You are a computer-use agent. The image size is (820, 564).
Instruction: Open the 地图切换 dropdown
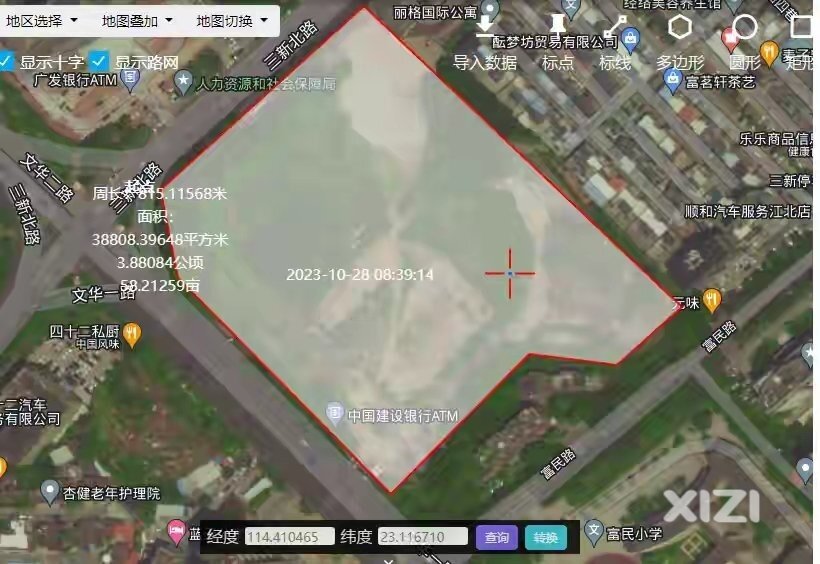[232, 21]
